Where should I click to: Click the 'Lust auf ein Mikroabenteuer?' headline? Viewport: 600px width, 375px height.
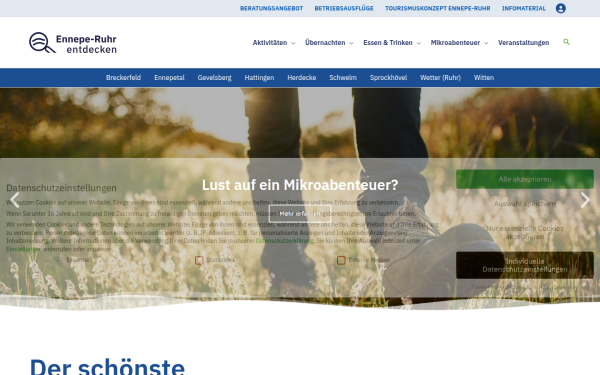[300, 185]
